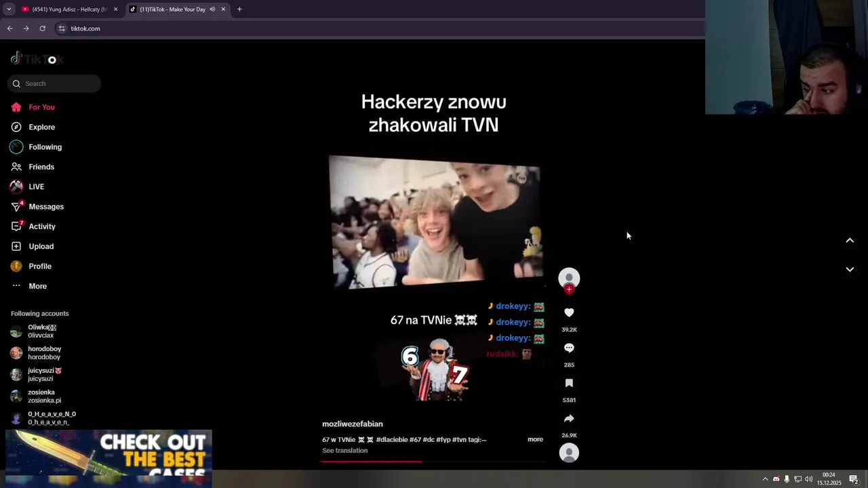Open the sound disc below the share count
Screen dimensions: 868x488
(x=569, y=453)
